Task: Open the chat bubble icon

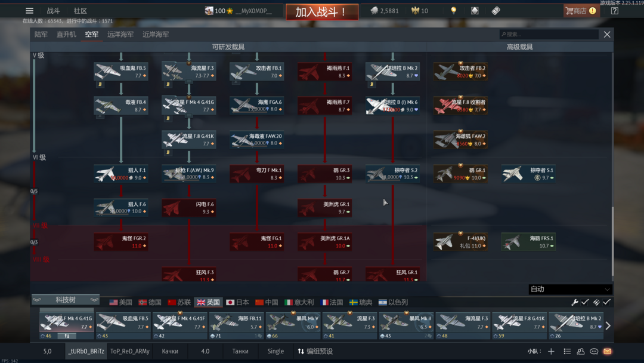Action: (x=594, y=351)
